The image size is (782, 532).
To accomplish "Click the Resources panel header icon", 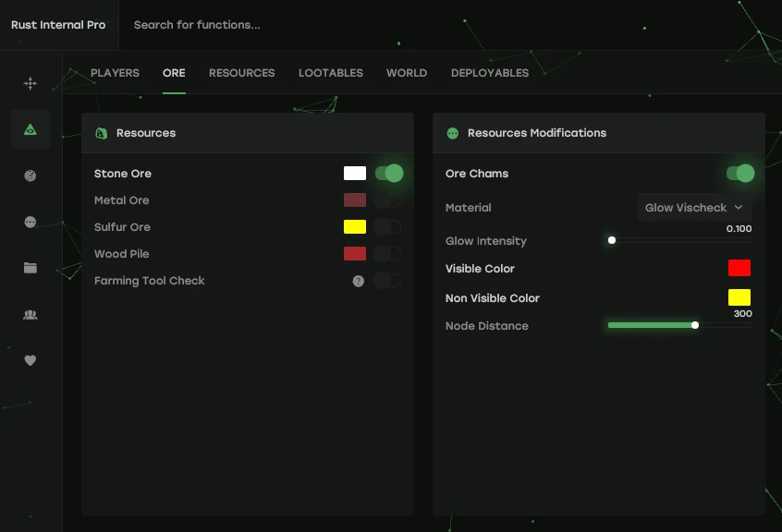I will (102, 133).
